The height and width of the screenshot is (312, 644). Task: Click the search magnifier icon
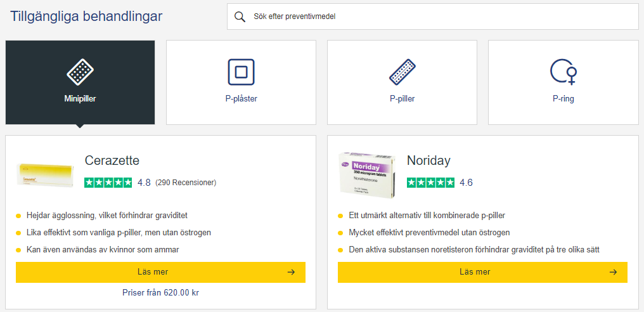(240, 16)
